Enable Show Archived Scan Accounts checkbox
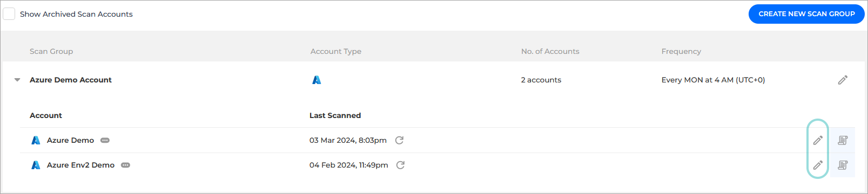Screen dimensions: 868x194 9,14
